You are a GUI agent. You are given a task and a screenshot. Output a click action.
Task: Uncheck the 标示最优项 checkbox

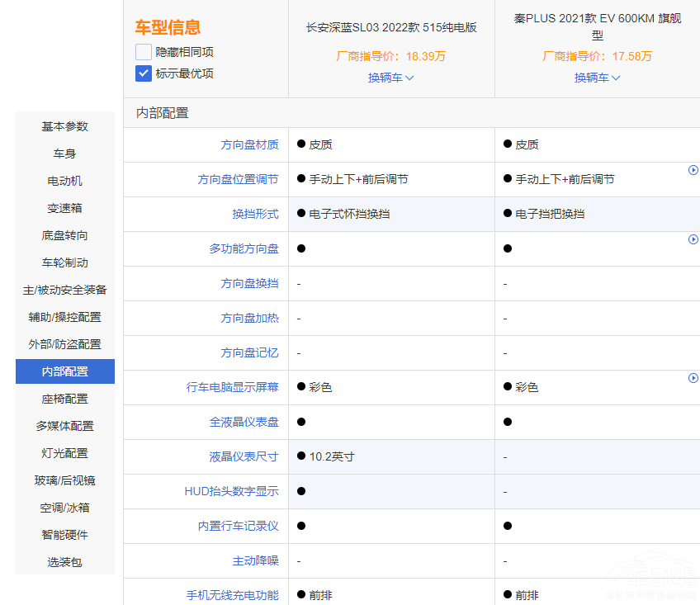pos(144,73)
